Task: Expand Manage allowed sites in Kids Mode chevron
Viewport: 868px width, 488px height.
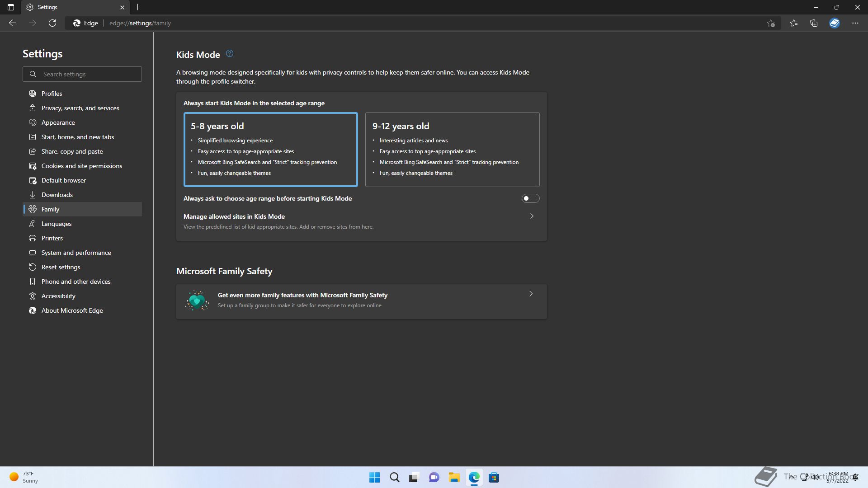Action: coord(532,216)
